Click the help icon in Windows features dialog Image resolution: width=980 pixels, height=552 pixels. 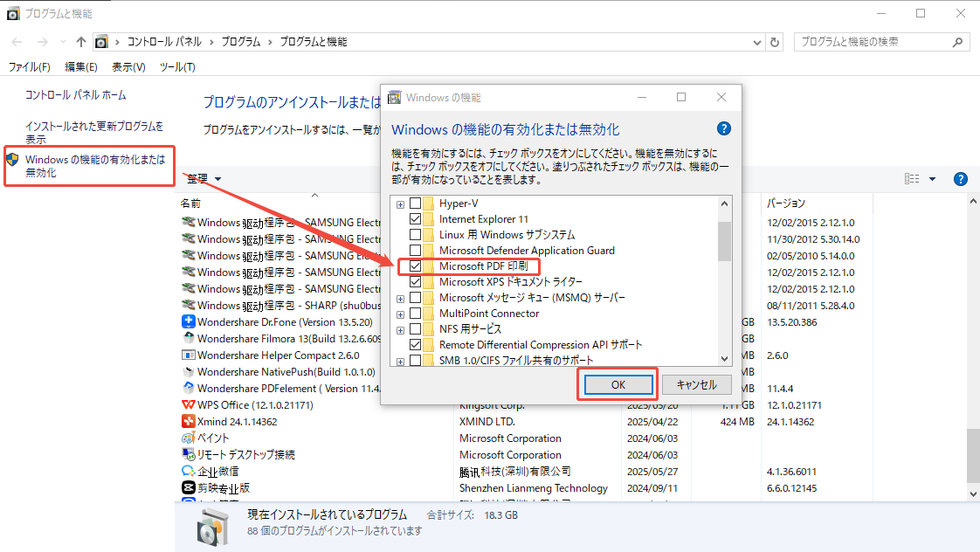(x=724, y=128)
